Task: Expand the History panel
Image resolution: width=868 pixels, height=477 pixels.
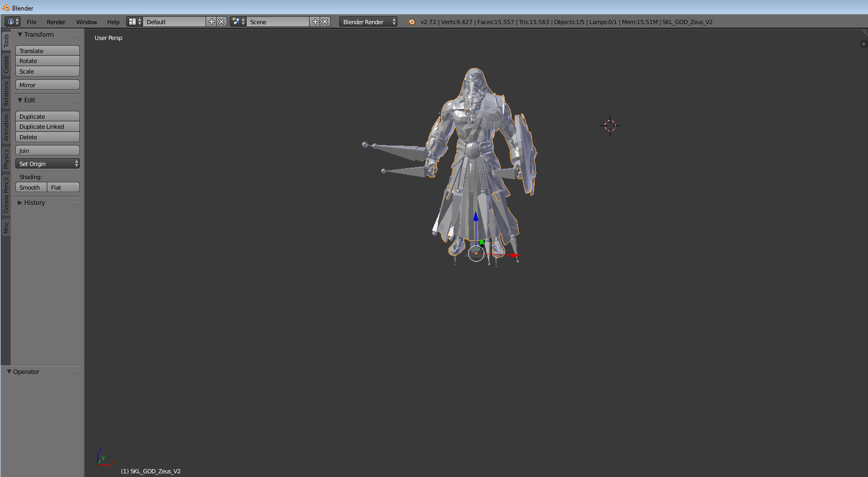Action: coord(20,203)
